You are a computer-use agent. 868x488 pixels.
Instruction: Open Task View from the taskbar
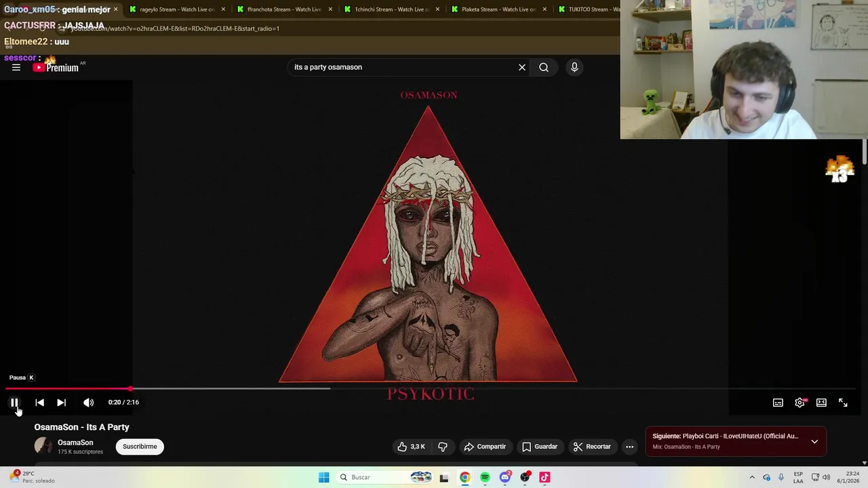[444, 477]
